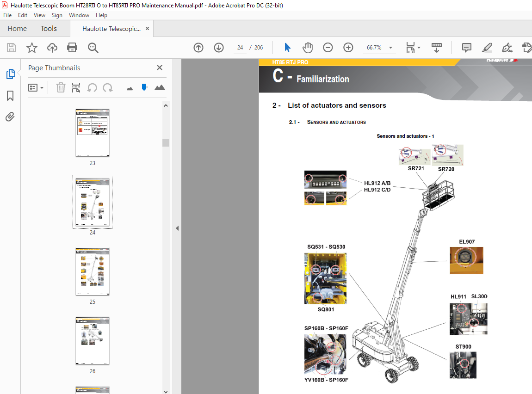Reduce thumbnail size small mountain icon

(130, 88)
